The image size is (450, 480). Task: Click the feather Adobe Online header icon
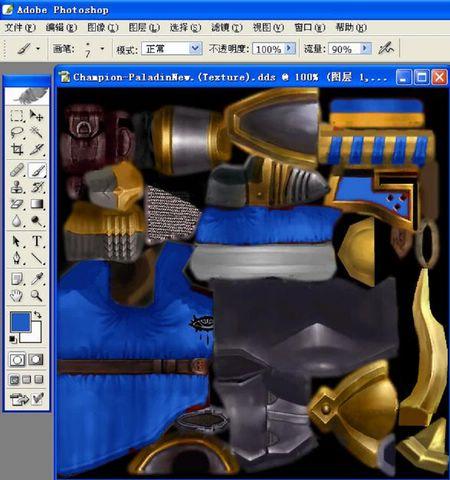click(x=27, y=96)
